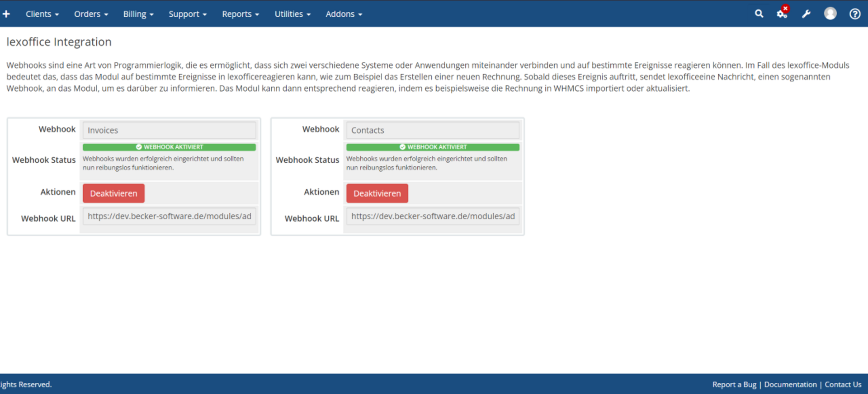Expand the Orders dropdown menu
The height and width of the screenshot is (394, 868).
(91, 14)
